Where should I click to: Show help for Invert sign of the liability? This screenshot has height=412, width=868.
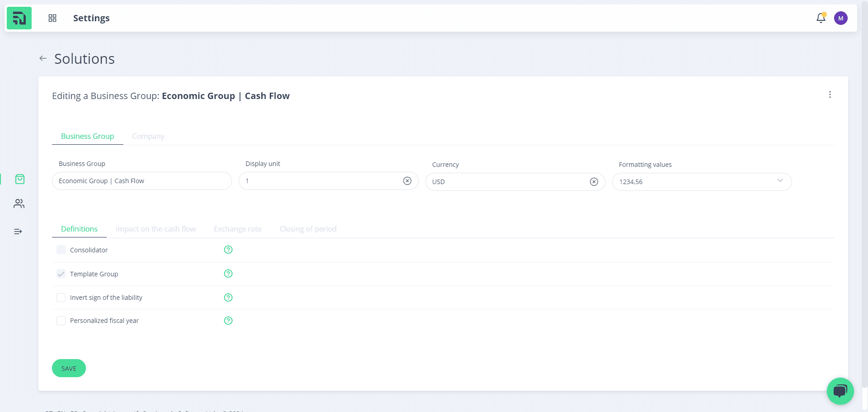(x=228, y=298)
